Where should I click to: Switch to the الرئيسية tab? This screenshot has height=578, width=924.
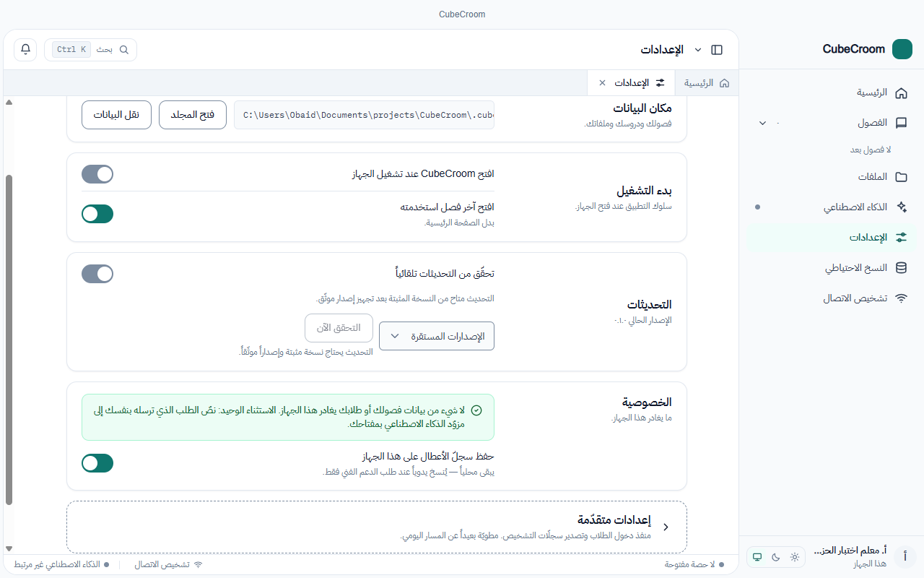tap(707, 83)
